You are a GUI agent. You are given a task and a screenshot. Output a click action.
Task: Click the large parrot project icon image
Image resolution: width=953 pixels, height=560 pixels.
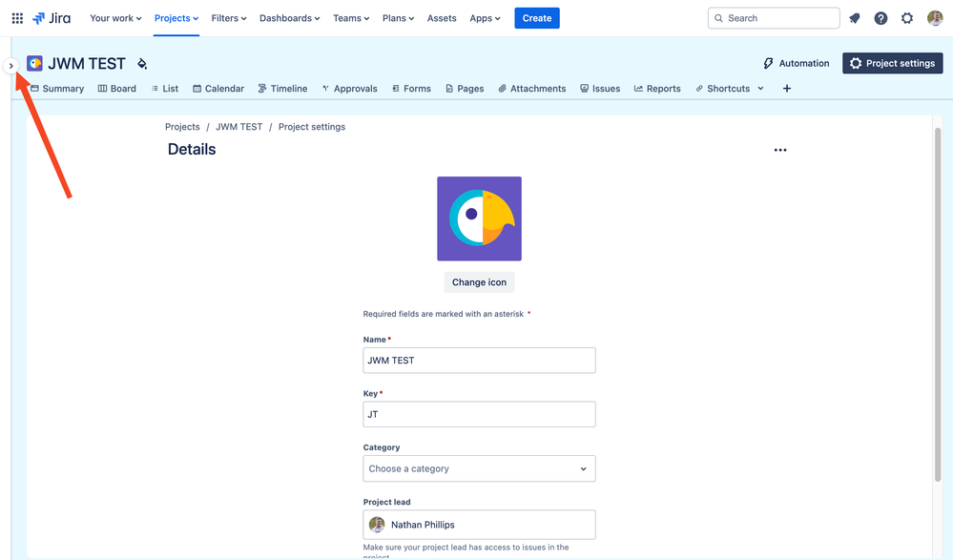479,218
